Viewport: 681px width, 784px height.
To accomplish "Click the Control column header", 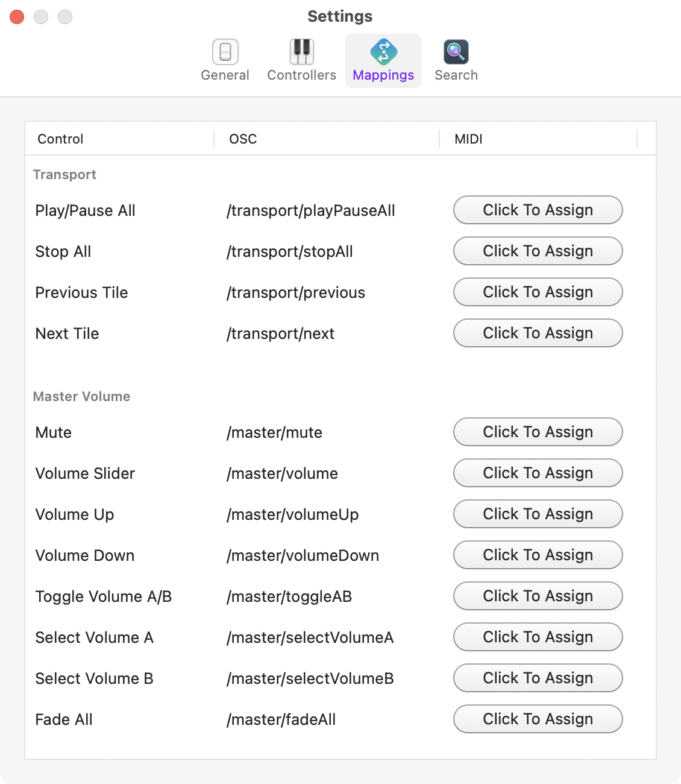I will coord(120,139).
